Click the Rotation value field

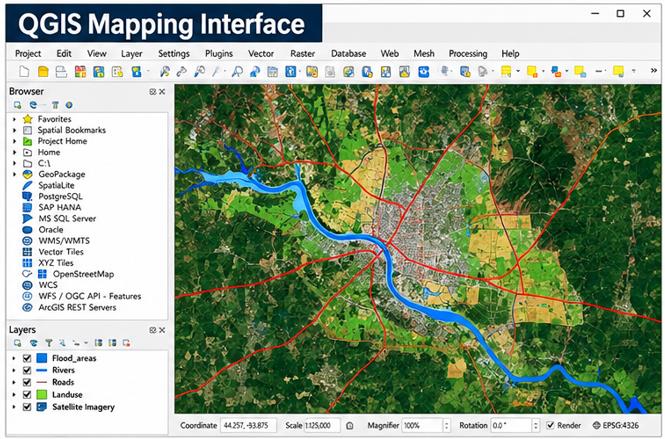[511, 425]
